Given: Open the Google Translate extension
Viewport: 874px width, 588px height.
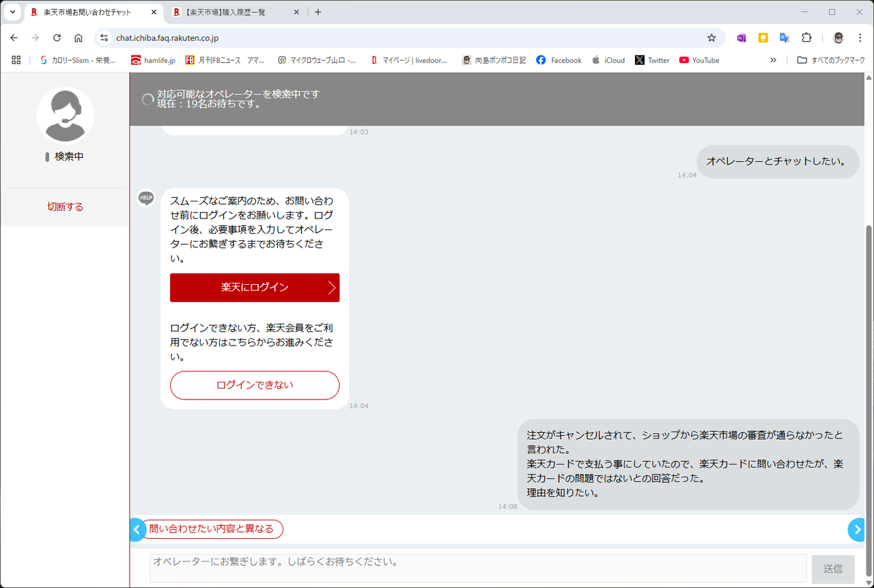Looking at the screenshot, I should click(785, 38).
